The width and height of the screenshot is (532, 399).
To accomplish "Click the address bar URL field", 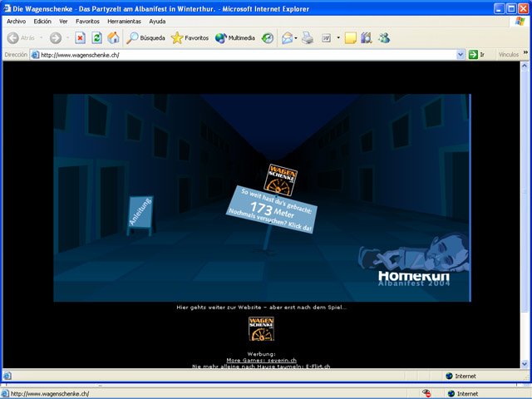I will coord(248,55).
